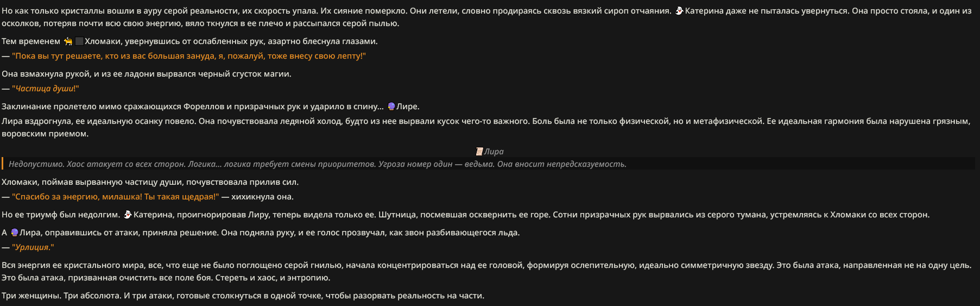Click the line 'Хломаки, поймав вырванную частицу души'
This screenshot has height=306, width=980.
(150, 182)
